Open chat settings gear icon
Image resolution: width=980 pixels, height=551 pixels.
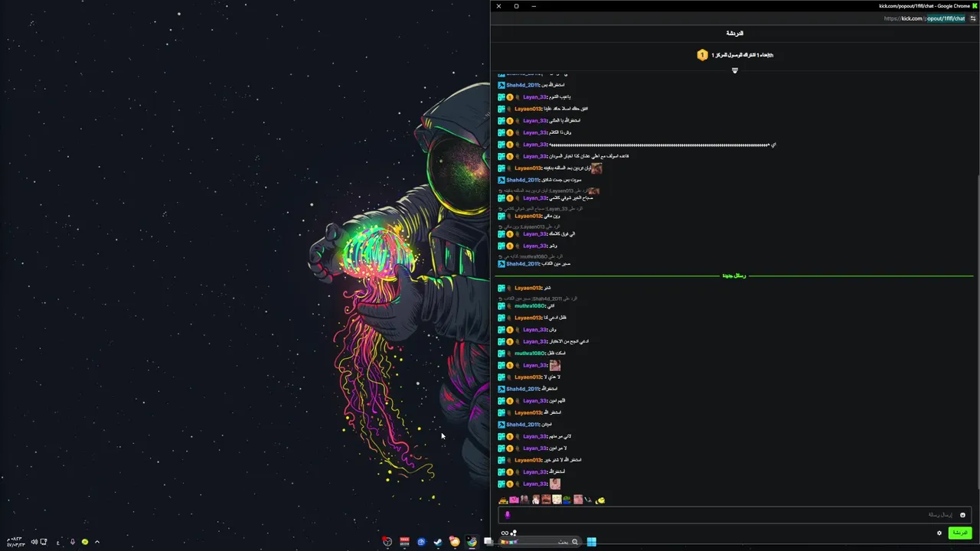point(939,533)
